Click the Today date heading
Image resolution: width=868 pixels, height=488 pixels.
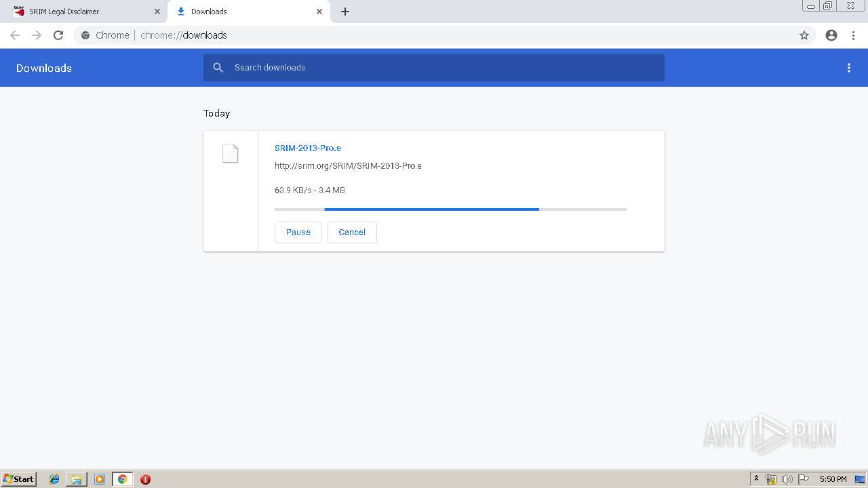point(217,113)
